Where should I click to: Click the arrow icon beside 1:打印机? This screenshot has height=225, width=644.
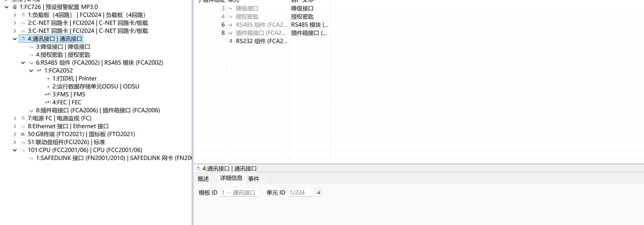(48, 78)
